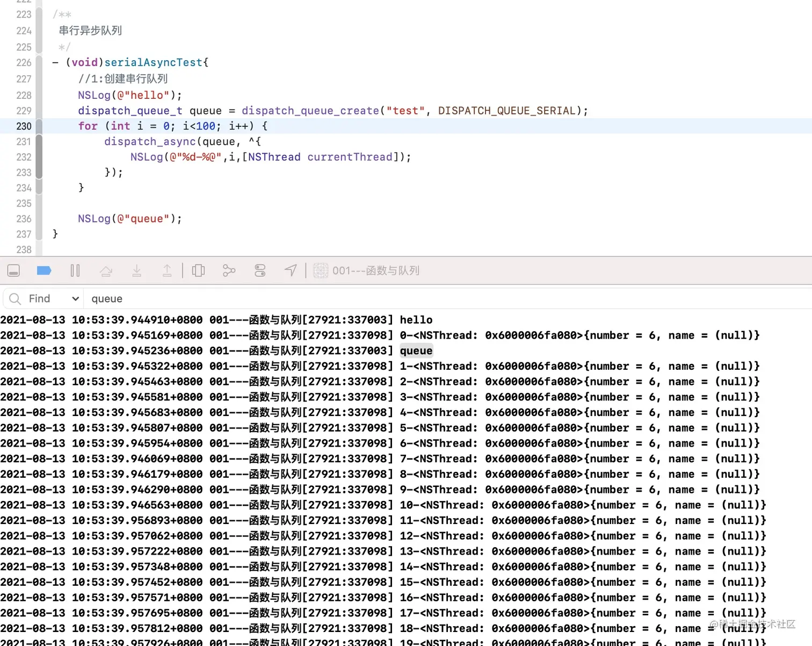The height and width of the screenshot is (646, 812).
Task: Click the Step Out icon
Action: click(167, 270)
